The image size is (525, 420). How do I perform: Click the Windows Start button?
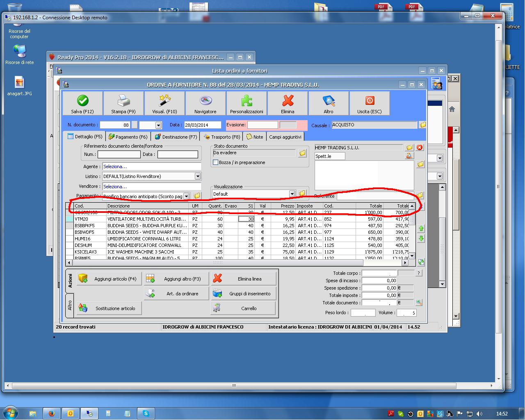point(11,413)
